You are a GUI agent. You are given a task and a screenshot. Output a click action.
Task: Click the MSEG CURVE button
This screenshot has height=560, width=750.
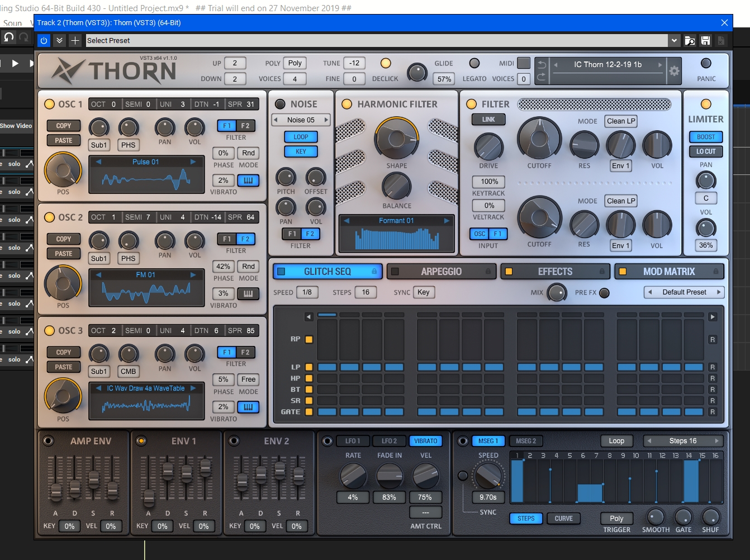(x=563, y=519)
